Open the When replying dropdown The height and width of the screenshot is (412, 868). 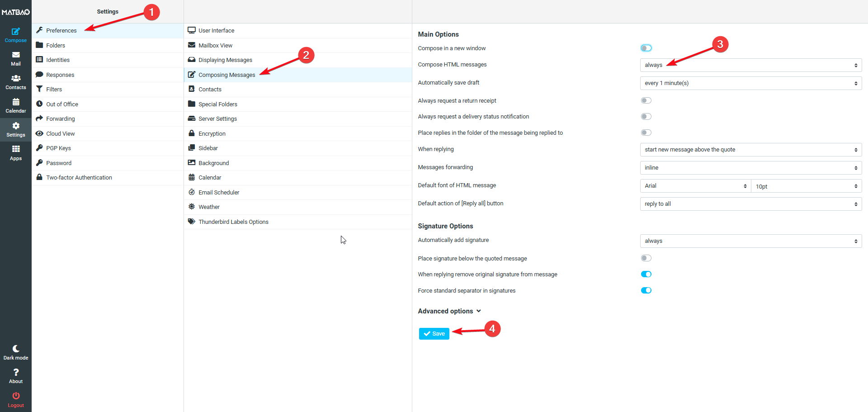click(x=750, y=150)
